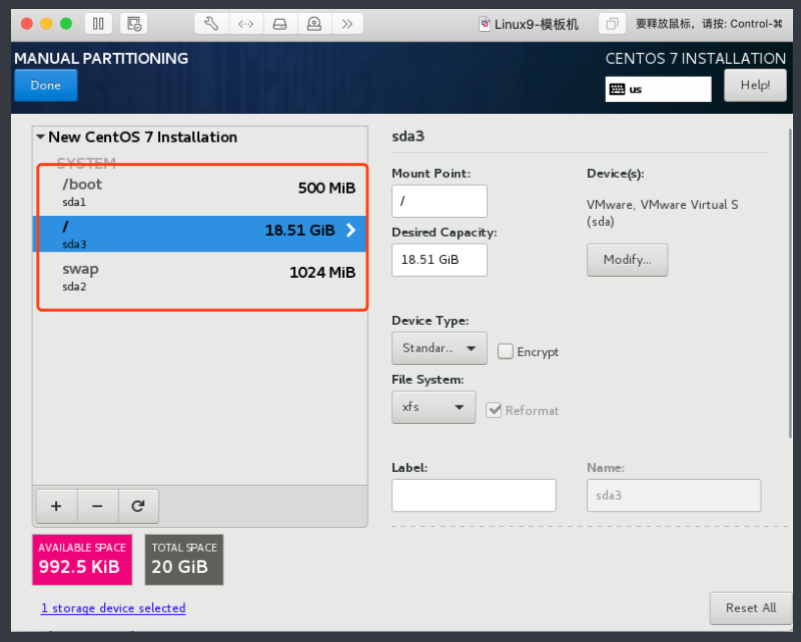Screen dimensions: 801x642
Task: Click the 500 MiB size value
Action: click(326, 188)
